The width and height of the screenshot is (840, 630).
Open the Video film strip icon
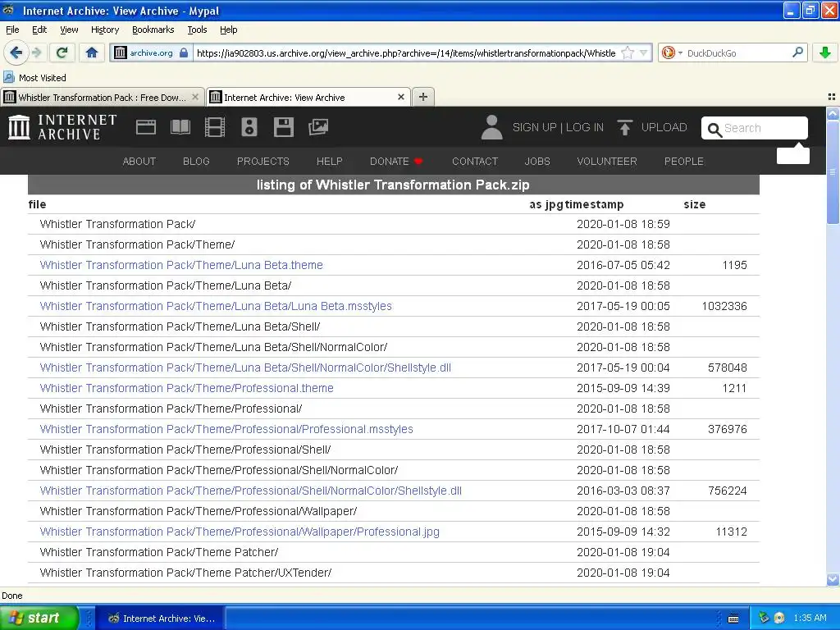pos(215,127)
